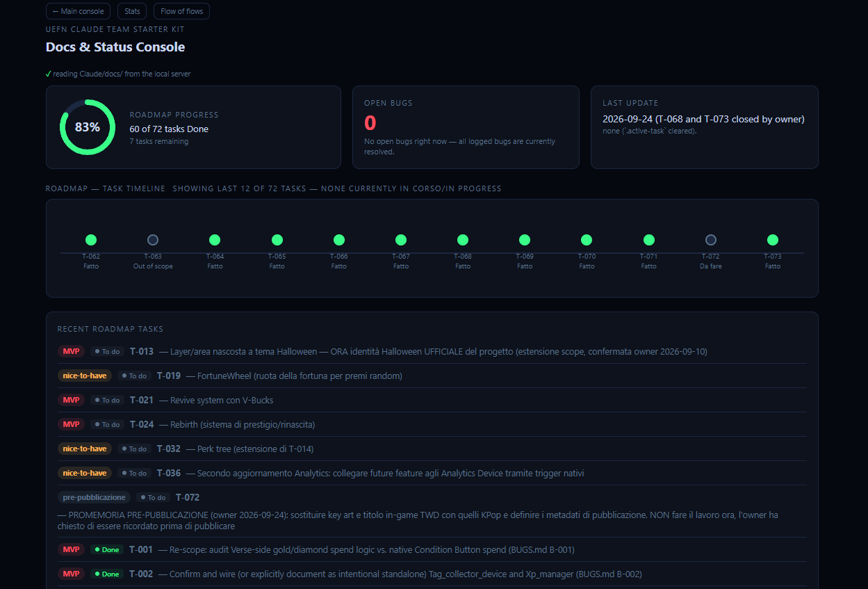Viewport: 868px width, 589px height.
Task: Click the 'reading Claude/docs/' status line
Action: pyautogui.click(x=118, y=74)
